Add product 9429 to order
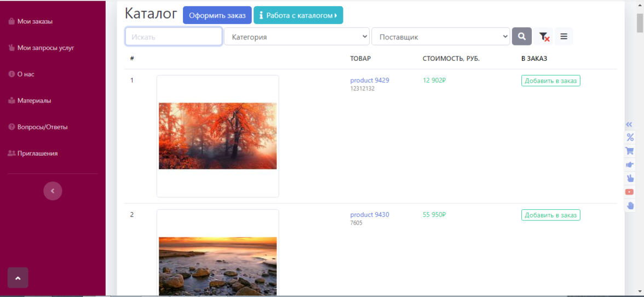The height and width of the screenshot is (297, 644). coord(551,81)
